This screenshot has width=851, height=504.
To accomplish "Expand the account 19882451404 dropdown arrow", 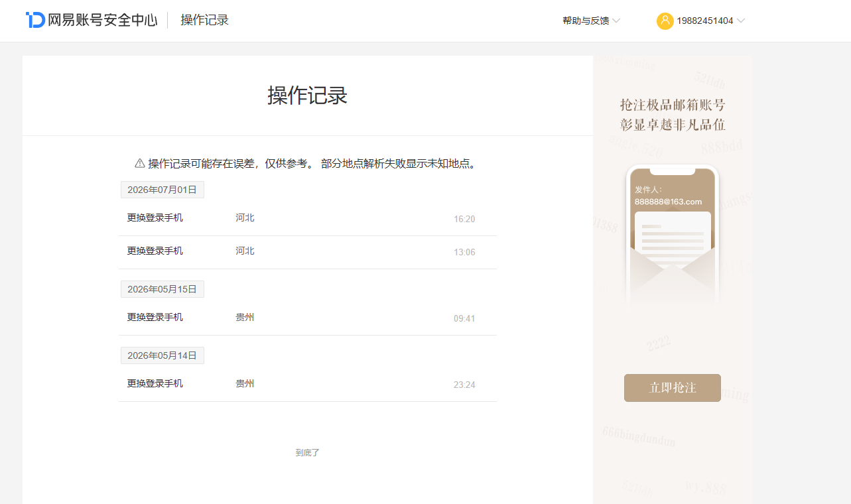I will coord(741,21).
